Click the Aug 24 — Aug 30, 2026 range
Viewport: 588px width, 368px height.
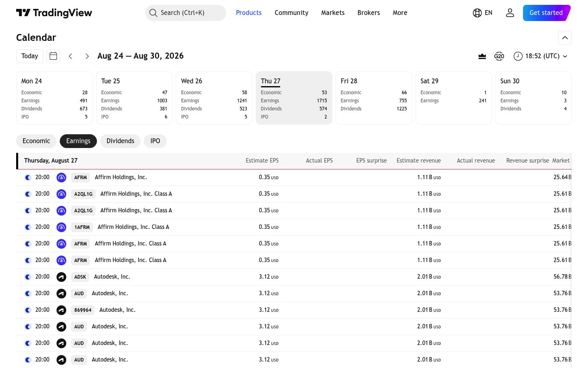[x=141, y=56]
